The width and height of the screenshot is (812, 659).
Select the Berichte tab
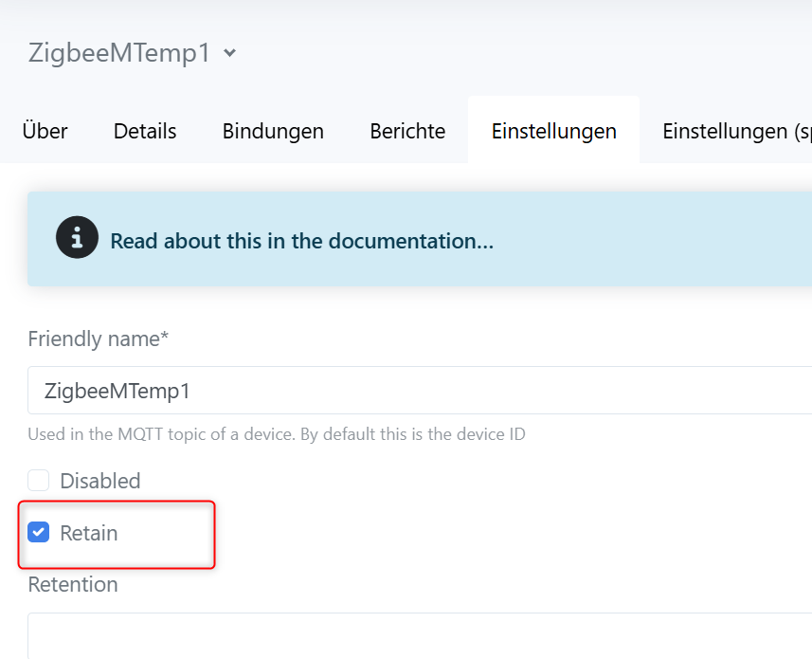407,131
